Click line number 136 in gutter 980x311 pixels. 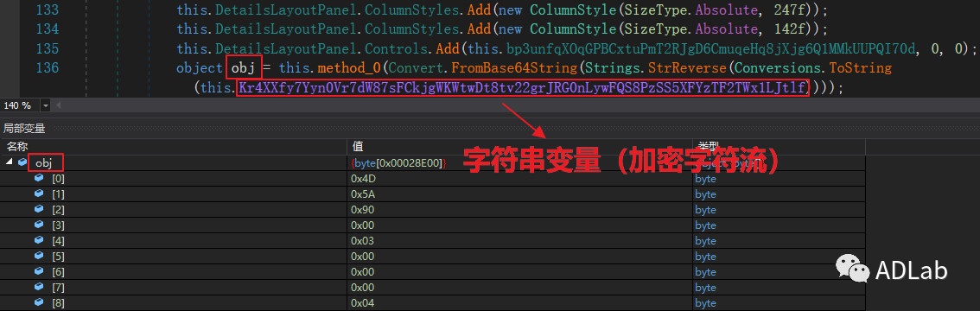click(x=48, y=67)
